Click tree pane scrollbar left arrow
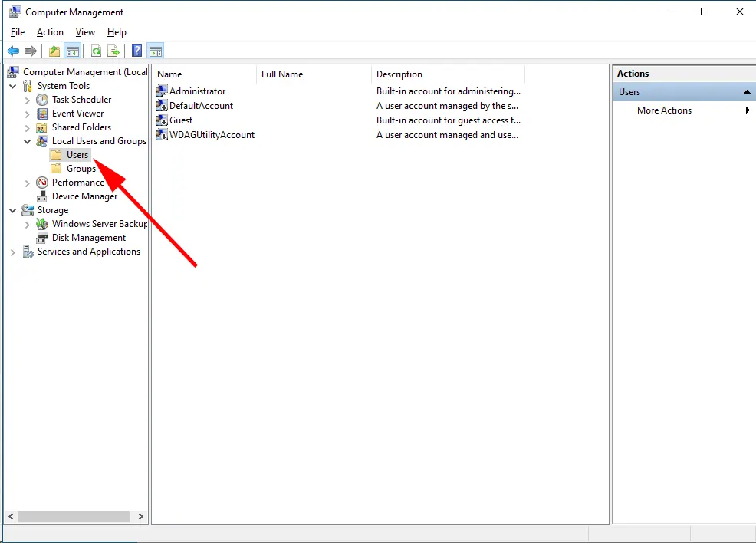 click(11, 516)
